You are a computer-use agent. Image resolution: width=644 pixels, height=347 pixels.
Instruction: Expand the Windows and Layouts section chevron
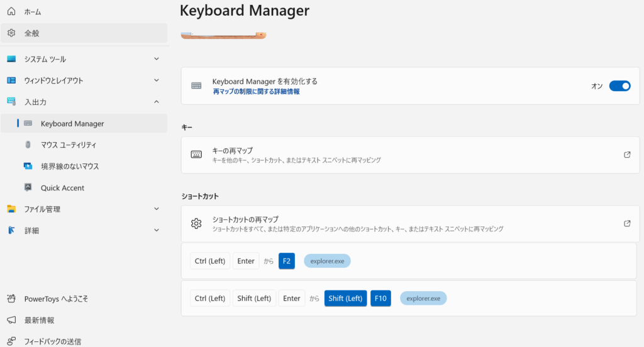(157, 80)
